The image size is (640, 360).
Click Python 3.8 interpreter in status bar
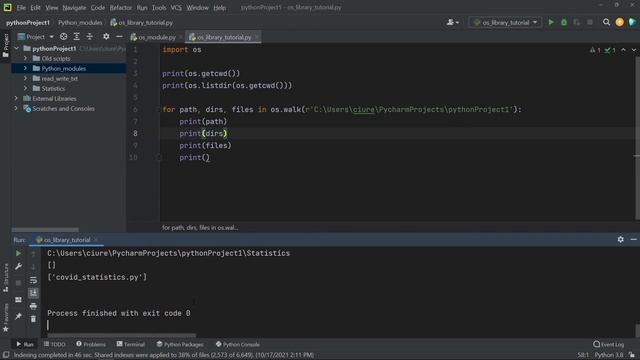609,355
